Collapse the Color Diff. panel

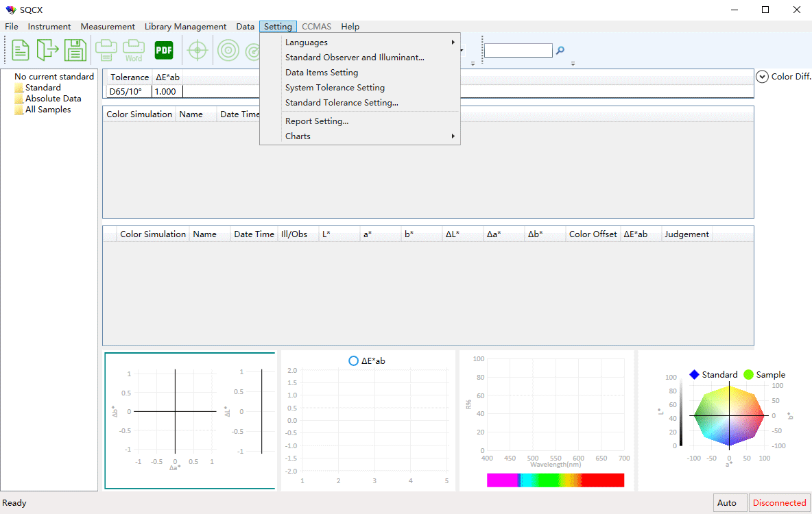[762, 77]
